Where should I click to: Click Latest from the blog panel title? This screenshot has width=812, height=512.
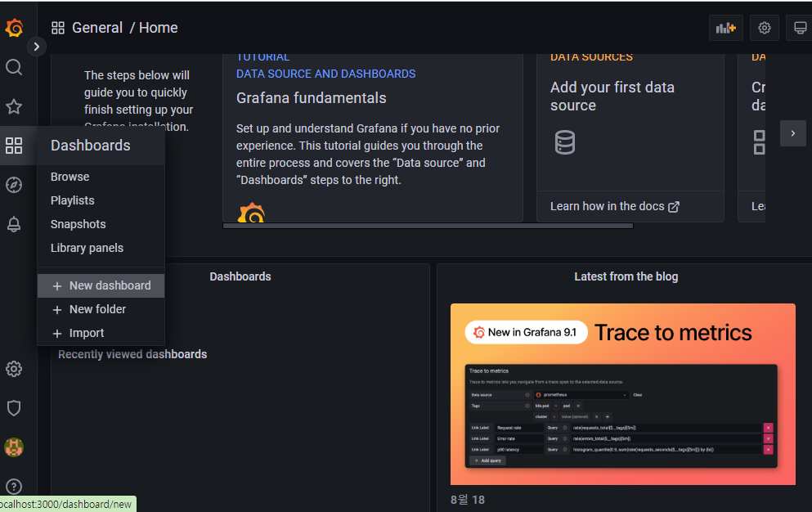click(x=626, y=276)
